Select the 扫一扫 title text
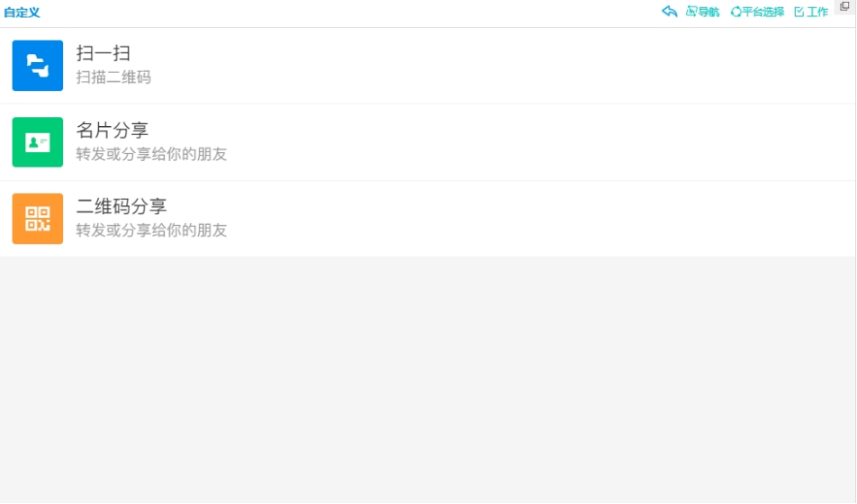 pyautogui.click(x=104, y=53)
